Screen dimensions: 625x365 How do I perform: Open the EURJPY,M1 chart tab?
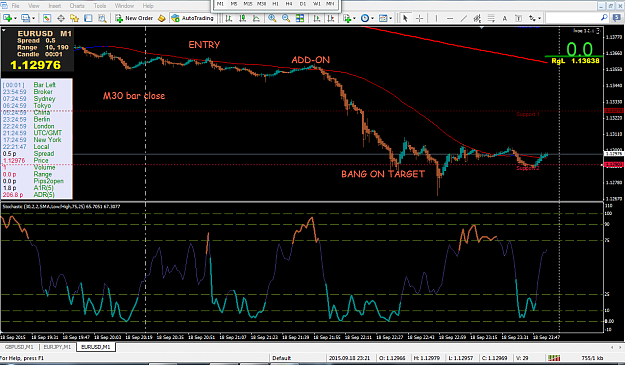(x=57, y=347)
